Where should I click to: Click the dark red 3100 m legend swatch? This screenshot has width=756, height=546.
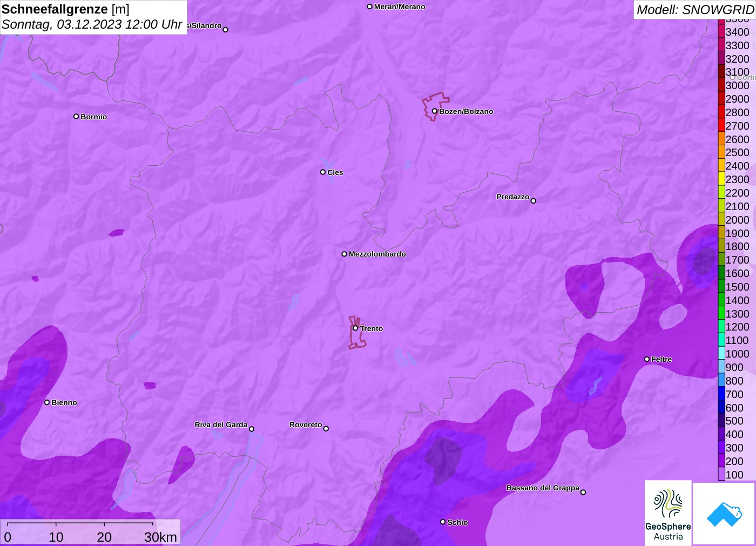721,72
